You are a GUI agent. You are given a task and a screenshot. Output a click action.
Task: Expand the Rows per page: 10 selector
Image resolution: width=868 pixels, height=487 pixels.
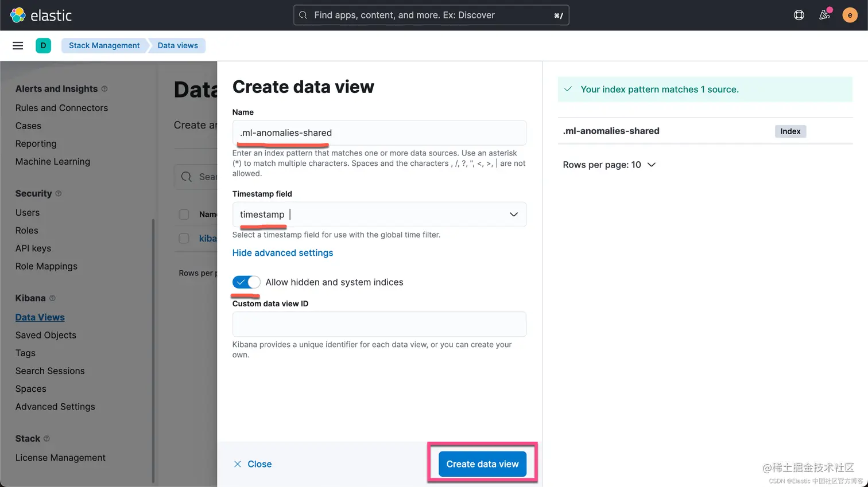[x=609, y=165]
